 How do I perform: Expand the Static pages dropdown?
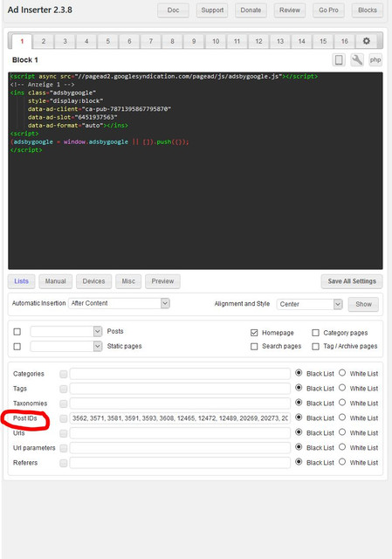click(x=66, y=346)
